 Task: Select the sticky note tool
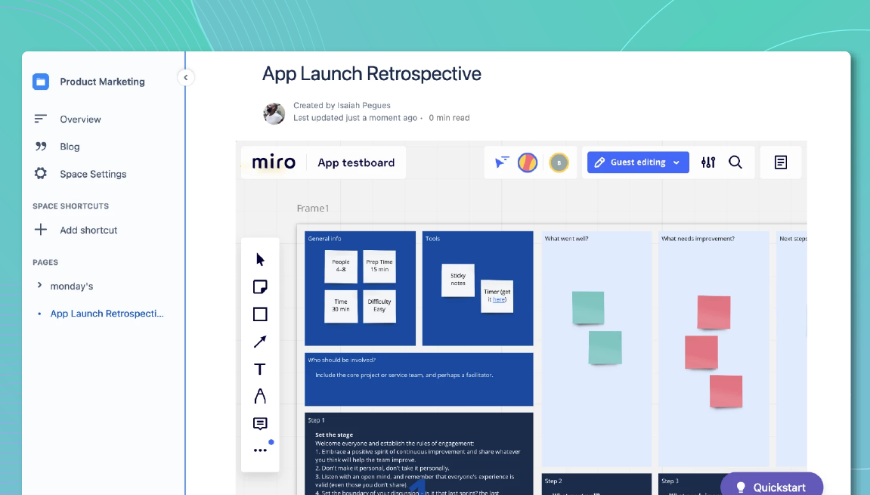[x=260, y=286]
